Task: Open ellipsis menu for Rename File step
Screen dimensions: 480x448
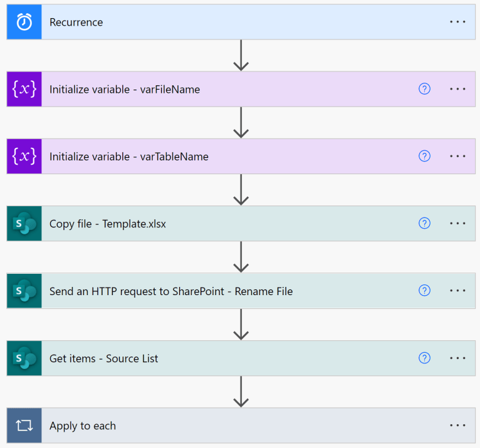Action: tap(458, 291)
